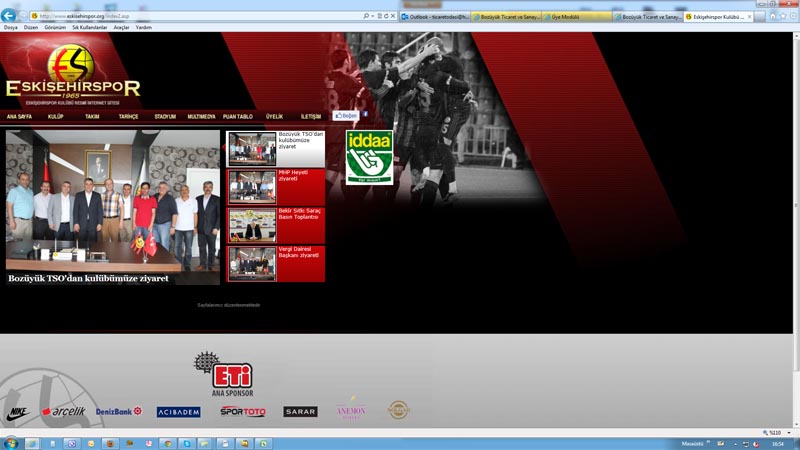800x450 pixels.
Task: Open the Yardım menu
Action: (143, 28)
